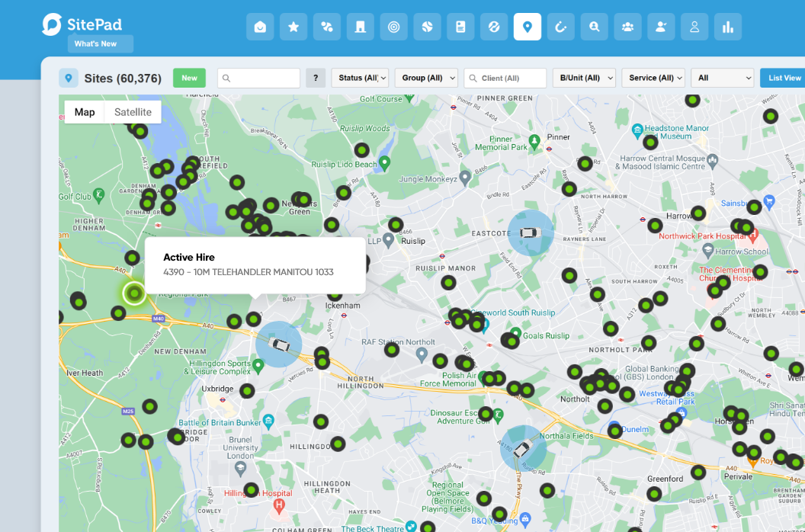Click the Pinner Memorial Park label

tap(501, 143)
